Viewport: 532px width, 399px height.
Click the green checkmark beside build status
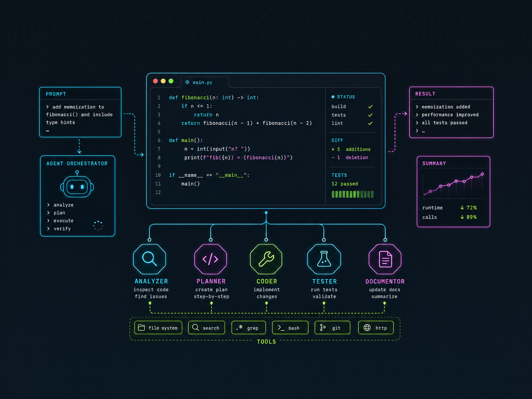point(370,107)
